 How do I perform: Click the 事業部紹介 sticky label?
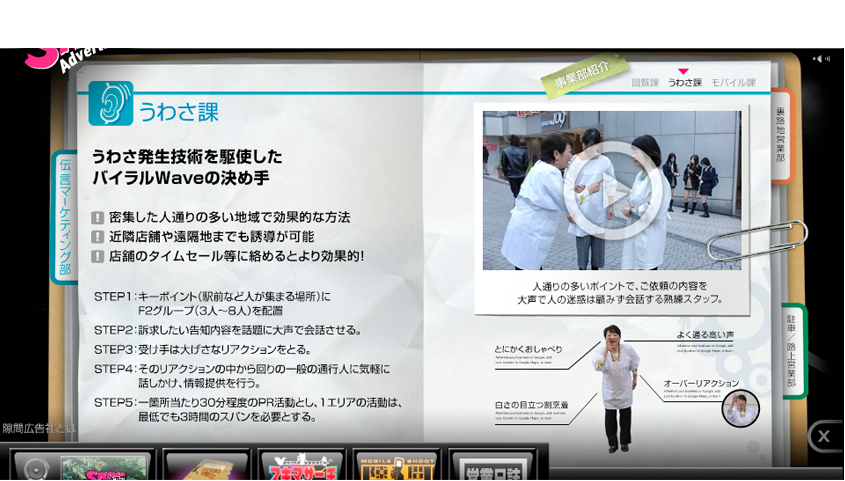pos(585,76)
